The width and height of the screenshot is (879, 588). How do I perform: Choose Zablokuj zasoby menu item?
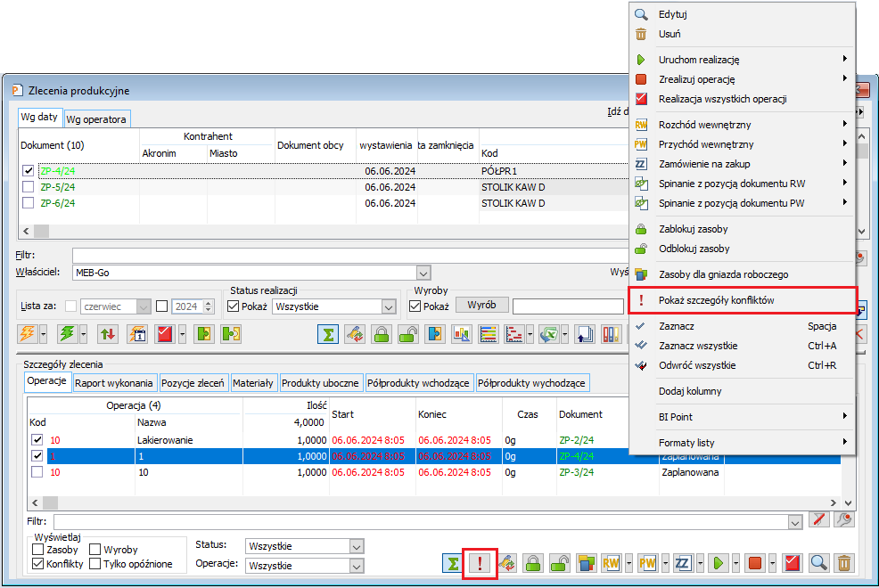[743, 229]
